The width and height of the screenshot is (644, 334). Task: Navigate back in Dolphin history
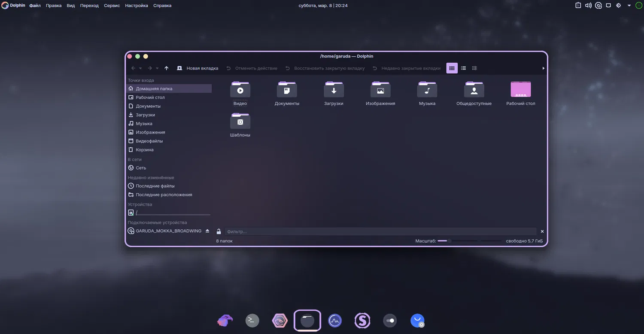[133, 68]
